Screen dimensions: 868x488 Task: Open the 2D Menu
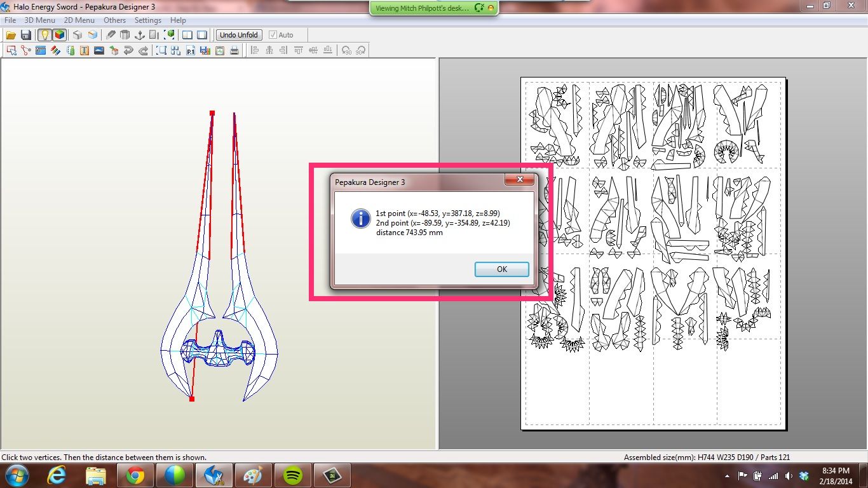pos(79,20)
